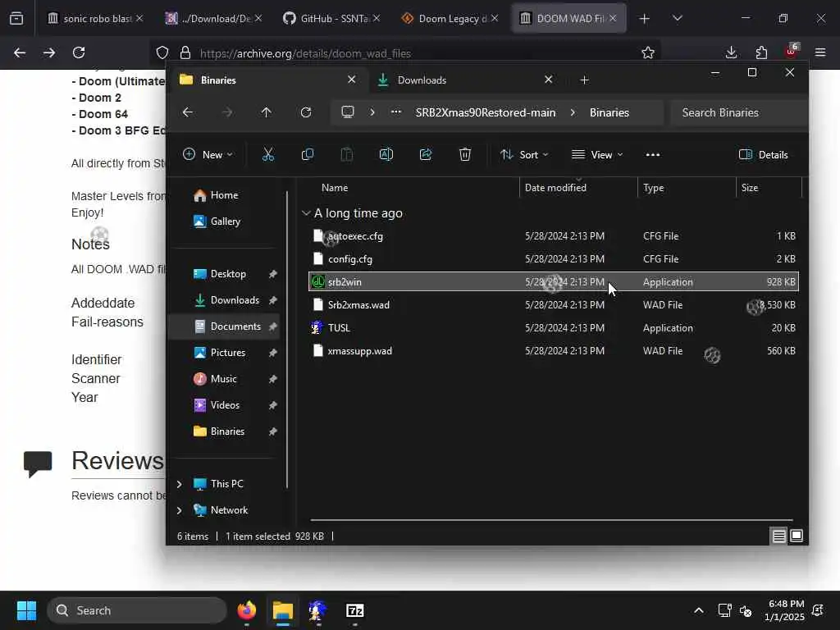
Task: Open pinned Music folder in sidebar
Action: (x=223, y=379)
